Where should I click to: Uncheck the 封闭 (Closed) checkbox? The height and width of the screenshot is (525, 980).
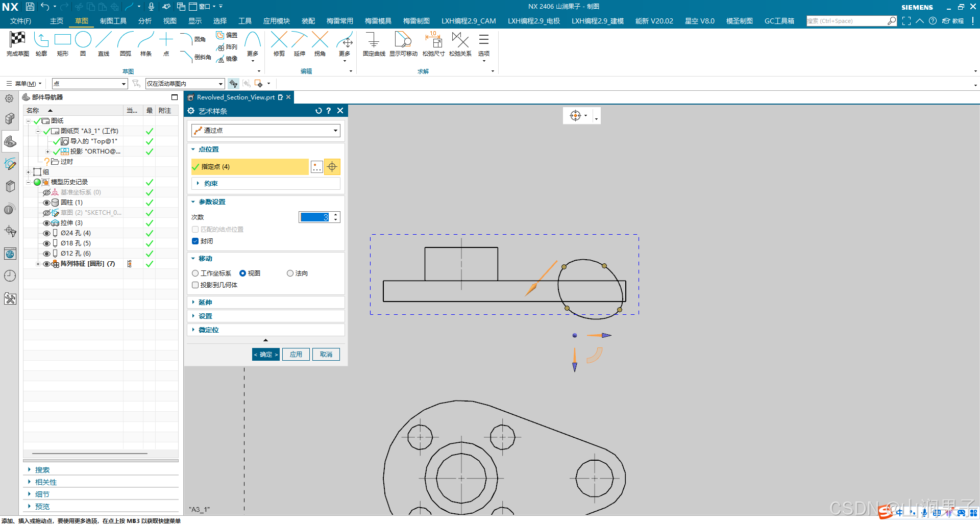tap(195, 241)
